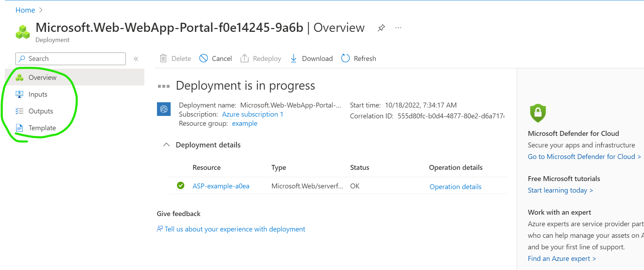Image resolution: width=644 pixels, height=270 pixels.
Task: Open the ASP-example-a0ea resource link
Action: click(x=221, y=186)
